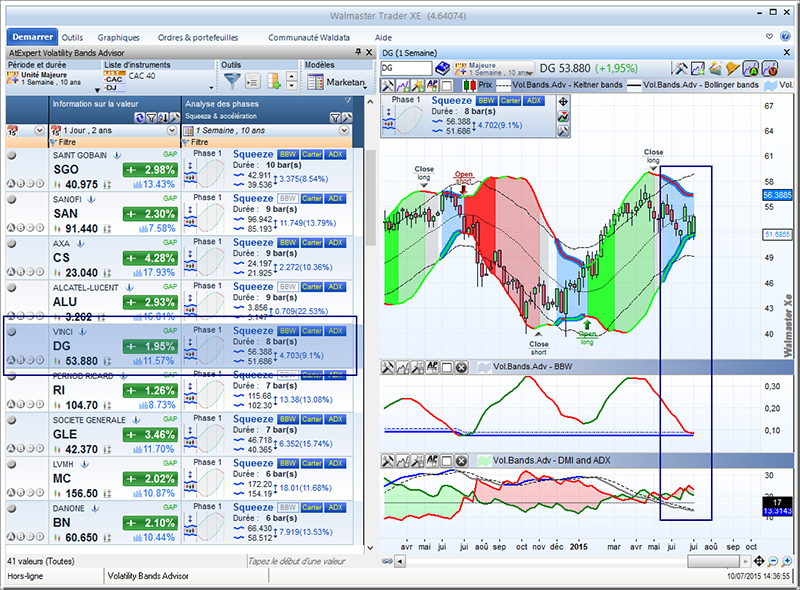
Task: Open the Marketan models dropdown
Action: (365, 88)
